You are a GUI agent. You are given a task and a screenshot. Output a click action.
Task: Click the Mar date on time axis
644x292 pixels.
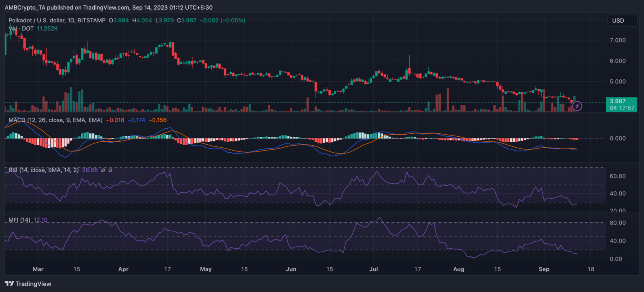tap(38, 268)
